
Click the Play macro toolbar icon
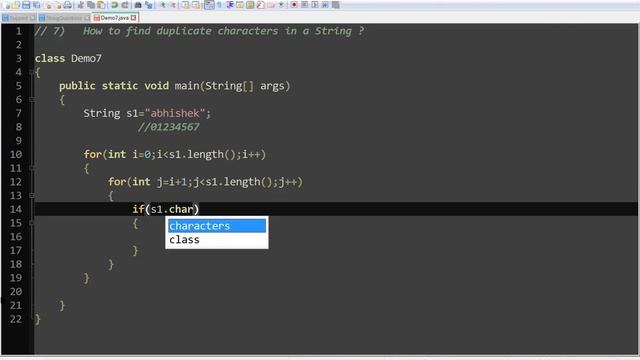tap(315, 5)
